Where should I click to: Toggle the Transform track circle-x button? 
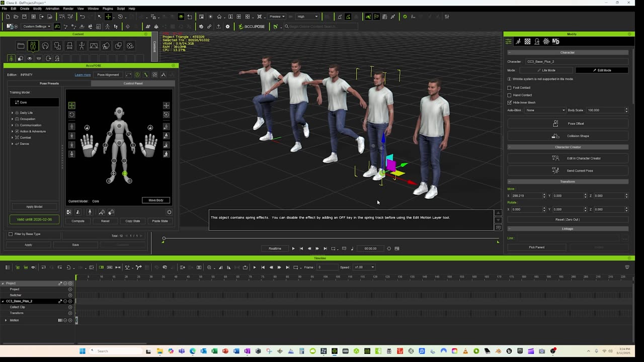click(70, 313)
